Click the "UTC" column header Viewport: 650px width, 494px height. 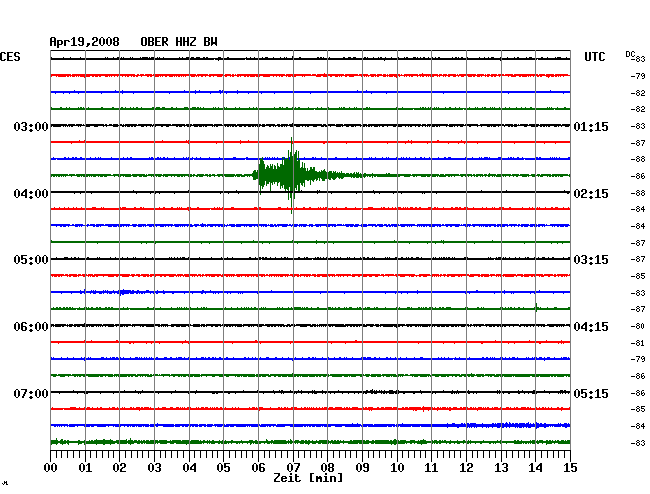pos(594,57)
